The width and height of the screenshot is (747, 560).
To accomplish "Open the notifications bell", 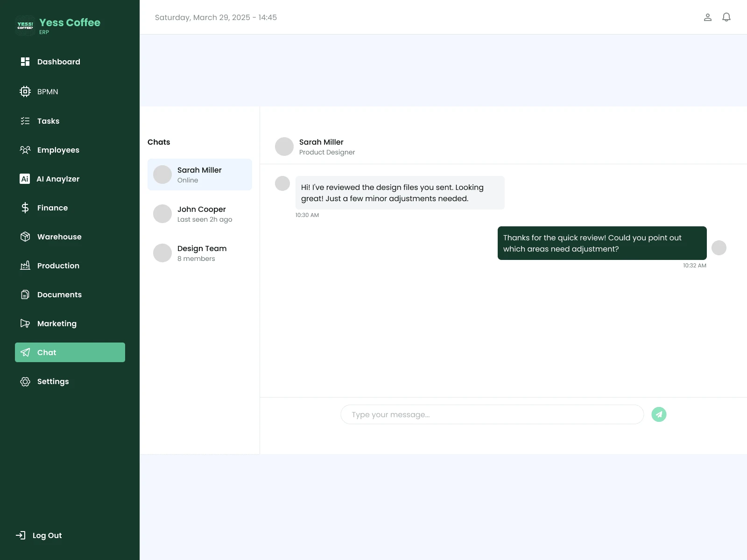I will pos(726,17).
